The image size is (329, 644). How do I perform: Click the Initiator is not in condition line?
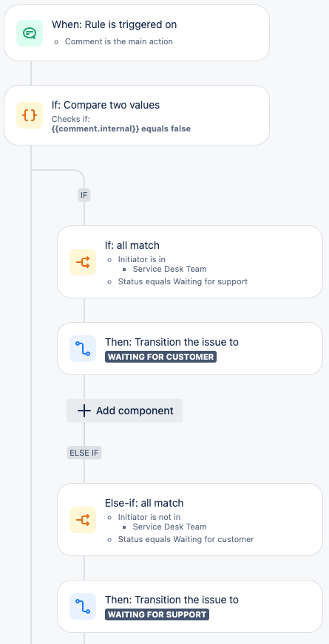pyautogui.click(x=149, y=517)
